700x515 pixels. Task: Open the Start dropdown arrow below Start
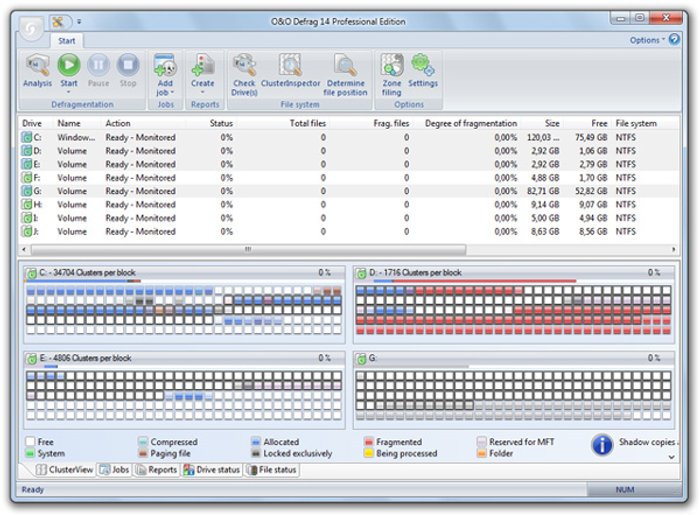[69, 92]
